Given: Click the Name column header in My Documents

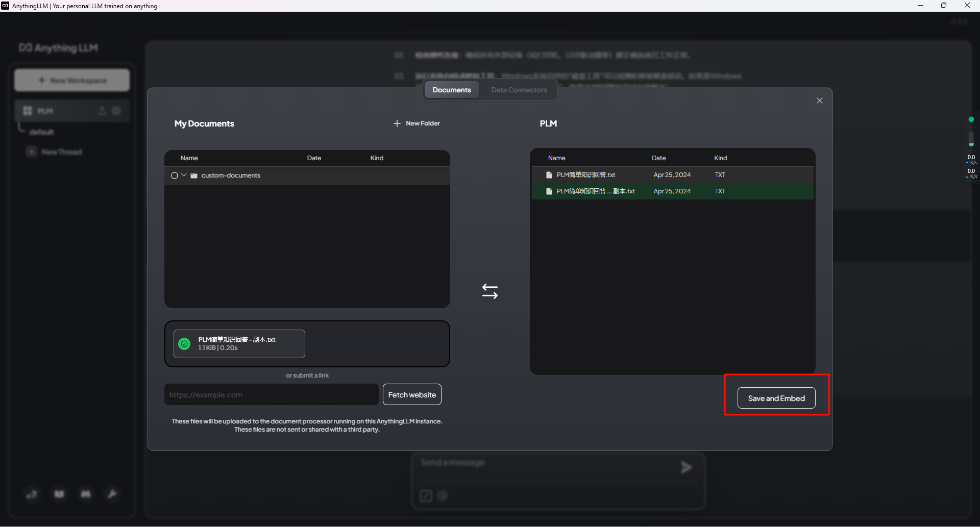Looking at the screenshot, I should point(189,158).
